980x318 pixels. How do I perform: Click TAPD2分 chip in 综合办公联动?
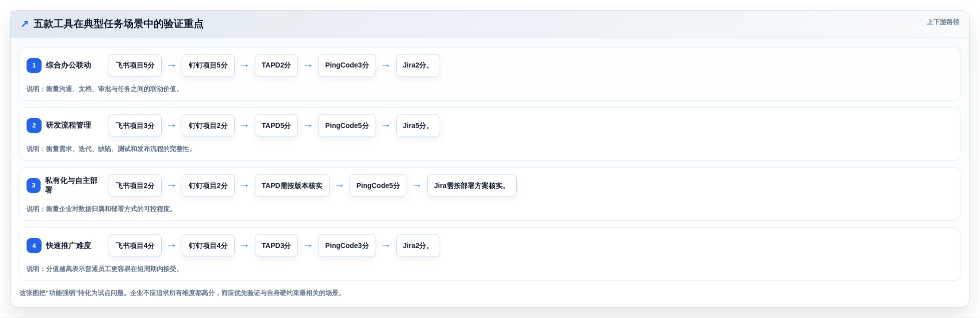coord(276,65)
